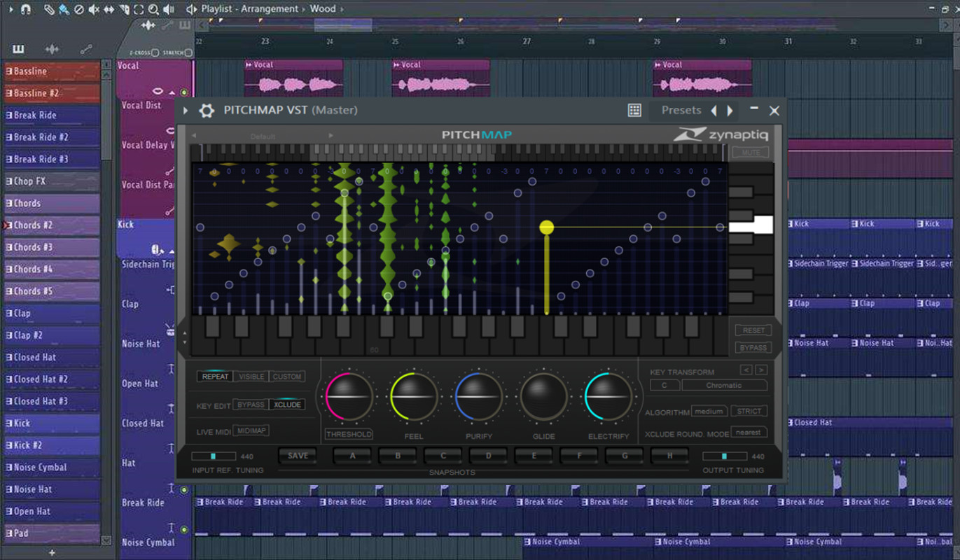Image resolution: width=960 pixels, height=560 pixels.
Task: Select the Delete tool in playlist toolbar
Action: coord(79,10)
